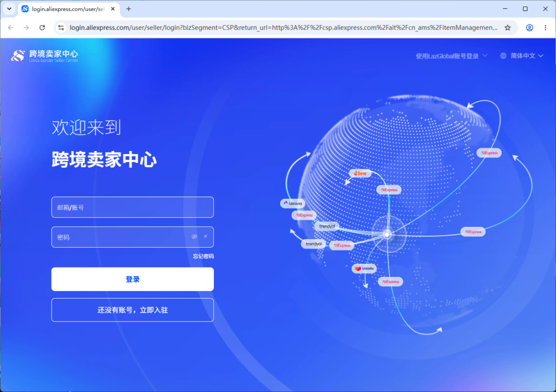Open 简体中文 language dropdown
The height and width of the screenshot is (392, 556).
coord(527,55)
